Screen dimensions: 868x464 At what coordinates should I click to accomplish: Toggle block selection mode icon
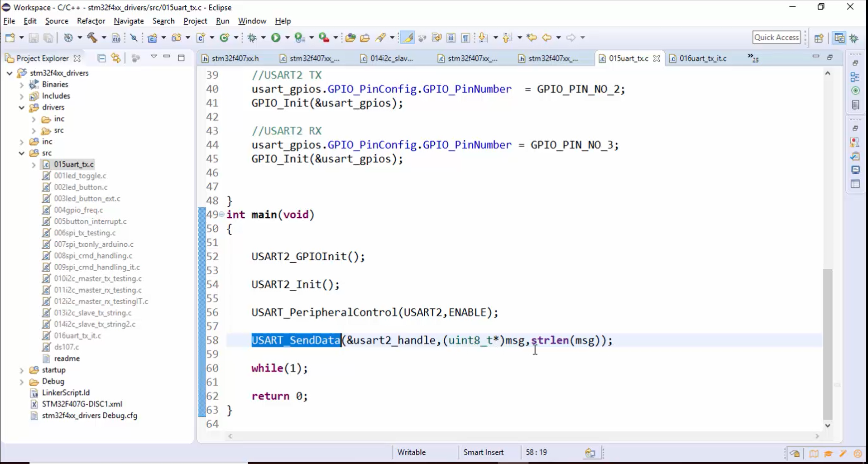pyautogui.click(x=451, y=38)
